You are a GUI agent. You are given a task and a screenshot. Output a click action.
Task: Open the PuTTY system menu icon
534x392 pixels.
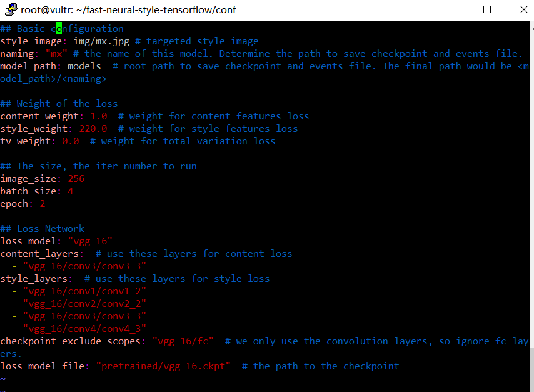[10, 9]
